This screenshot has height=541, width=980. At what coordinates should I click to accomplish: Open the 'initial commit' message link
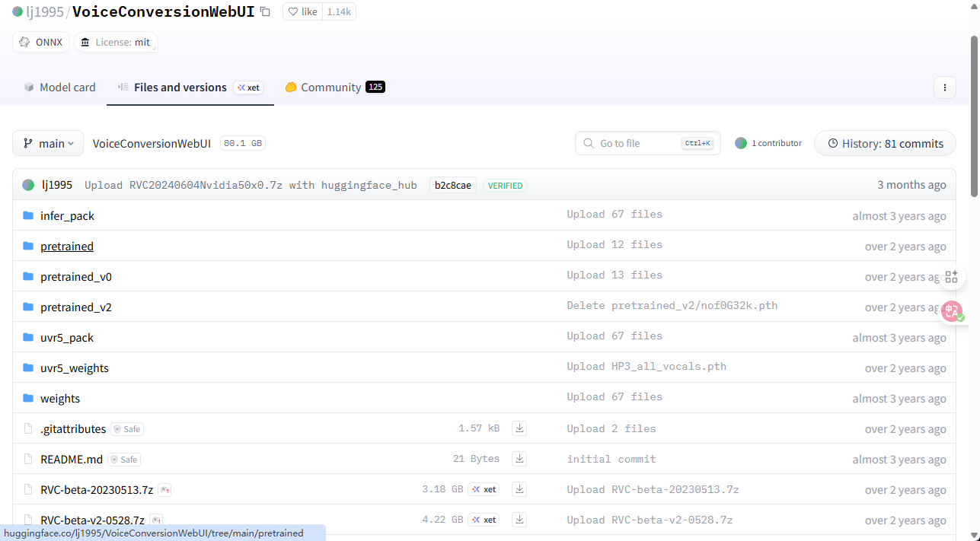(x=611, y=460)
